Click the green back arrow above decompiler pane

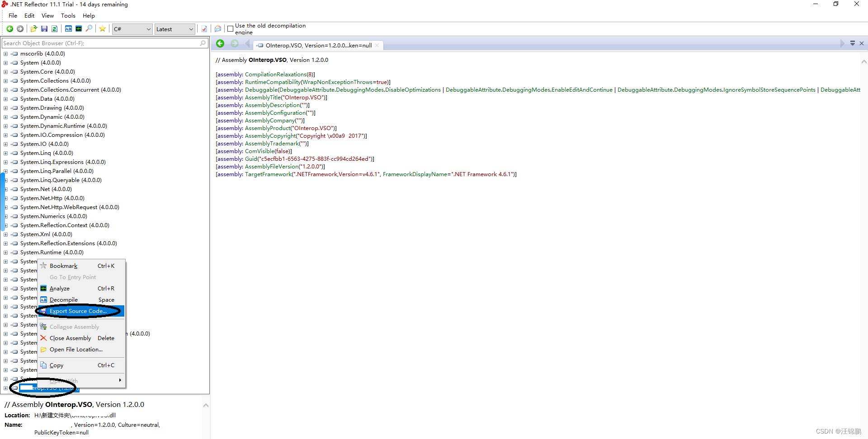point(220,44)
